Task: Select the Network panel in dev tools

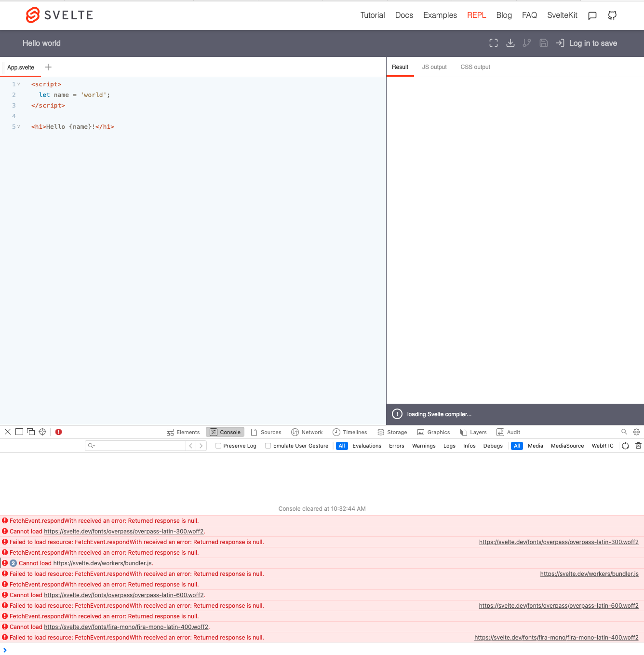Action: tap(307, 432)
